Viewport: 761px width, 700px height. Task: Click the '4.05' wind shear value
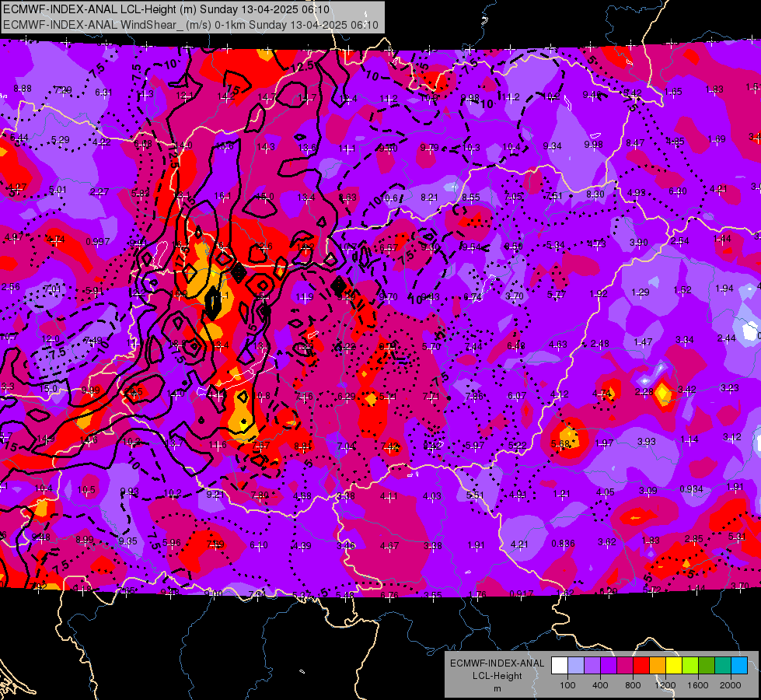[606, 492]
